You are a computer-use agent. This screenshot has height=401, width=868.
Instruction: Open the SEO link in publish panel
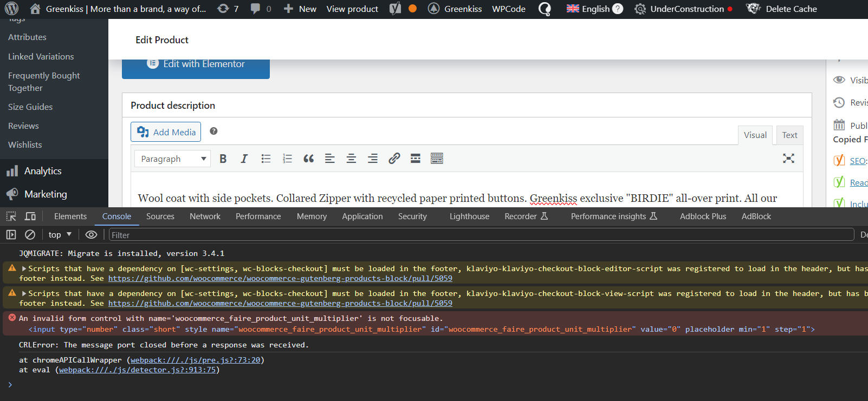858,161
